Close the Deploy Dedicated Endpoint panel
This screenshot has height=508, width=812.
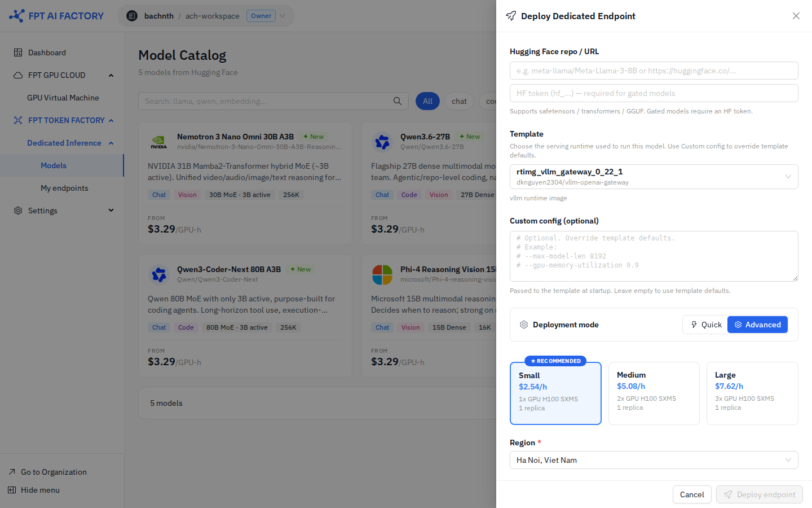coord(796,16)
